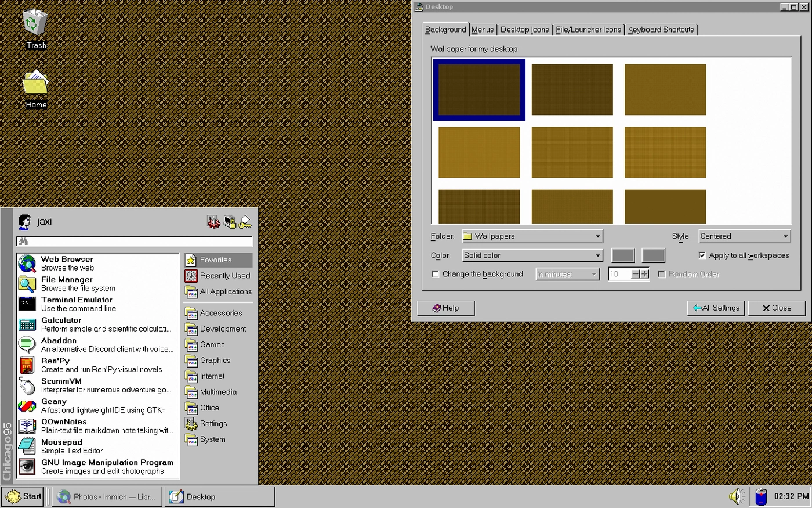Click the Start button on taskbar
Screen dimensions: 812x508
pyautogui.click(x=23, y=497)
